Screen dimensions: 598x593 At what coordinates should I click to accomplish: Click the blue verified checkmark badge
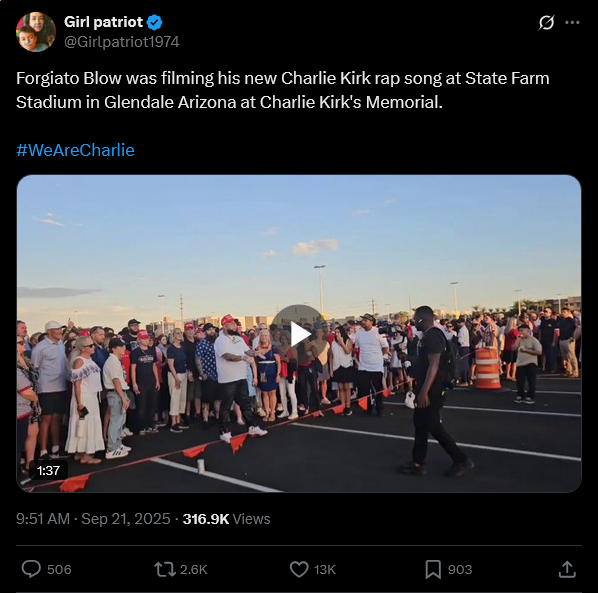(x=154, y=22)
